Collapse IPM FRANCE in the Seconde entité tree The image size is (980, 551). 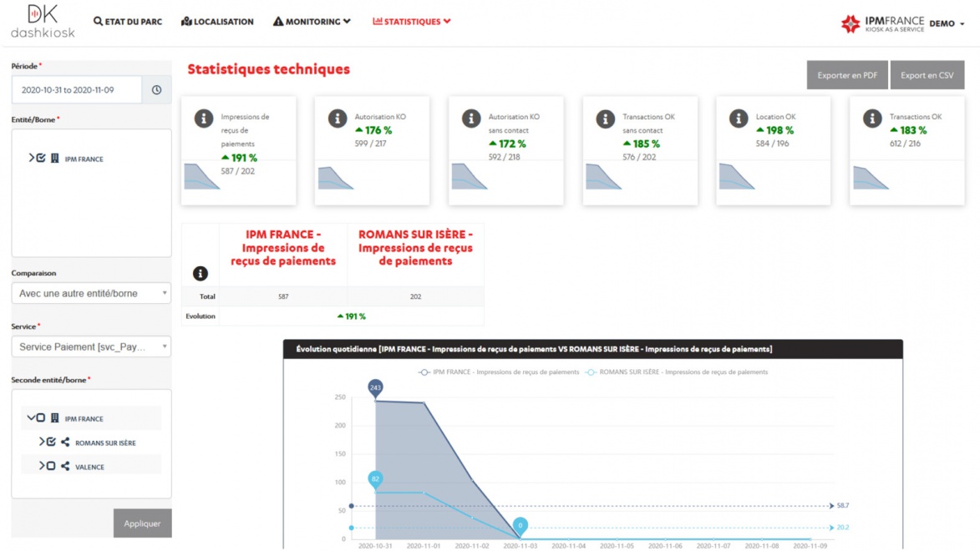coord(31,417)
